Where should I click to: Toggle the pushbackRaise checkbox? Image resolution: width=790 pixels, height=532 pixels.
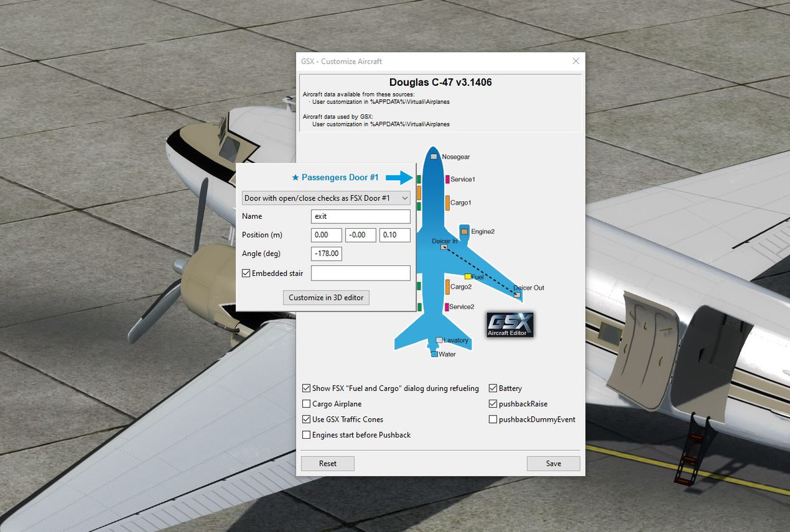point(493,404)
